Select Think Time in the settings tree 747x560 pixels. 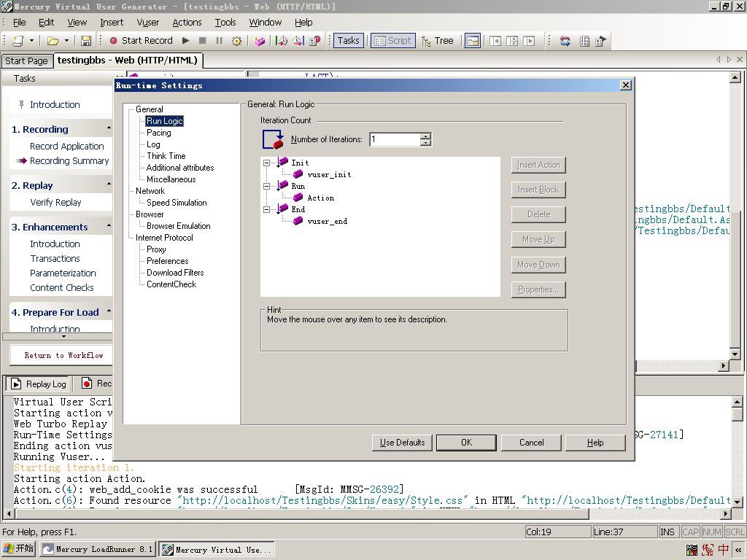[x=166, y=156]
